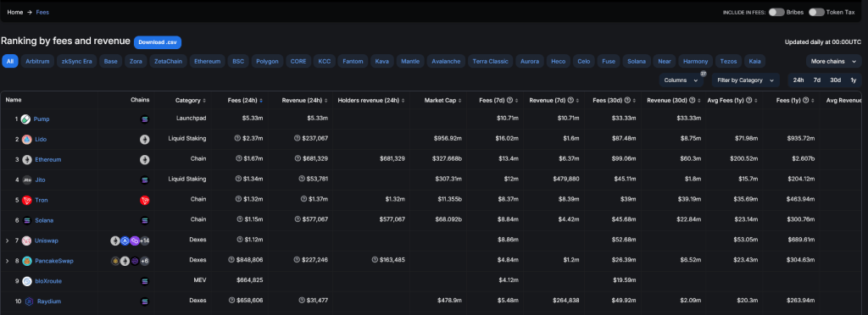Screen dimensions: 868x315
Task: Filter by the Avalanche chain tab
Action: pyautogui.click(x=446, y=61)
